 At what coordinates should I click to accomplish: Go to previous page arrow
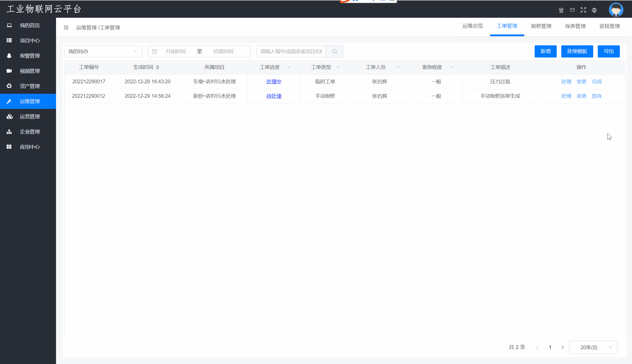[537, 347]
